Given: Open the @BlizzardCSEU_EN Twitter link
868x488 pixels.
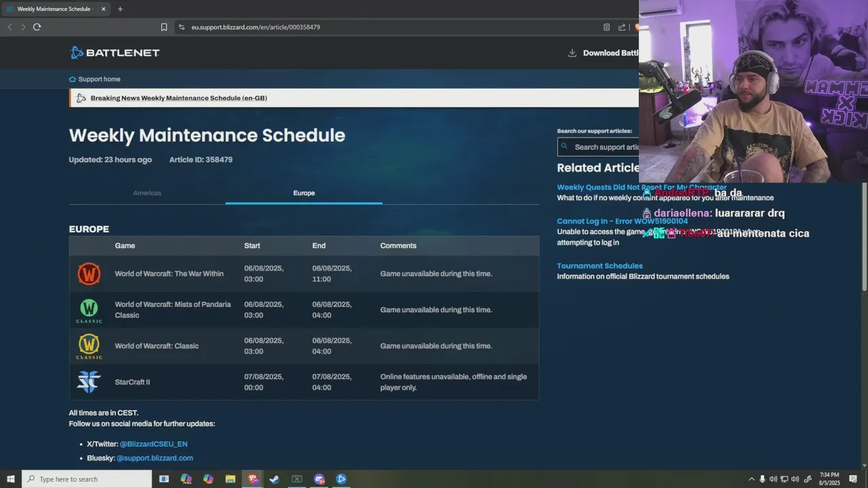Looking at the screenshot, I should [154, 444].
